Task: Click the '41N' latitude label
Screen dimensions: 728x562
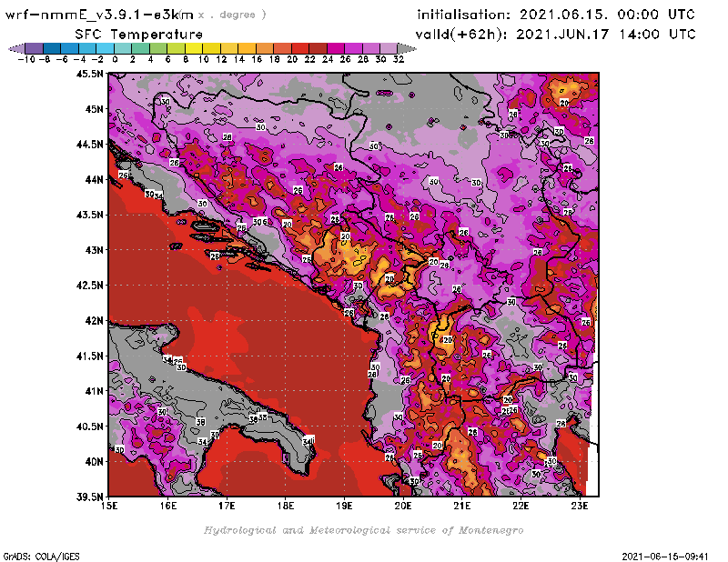Action: (x=94, y=391)
